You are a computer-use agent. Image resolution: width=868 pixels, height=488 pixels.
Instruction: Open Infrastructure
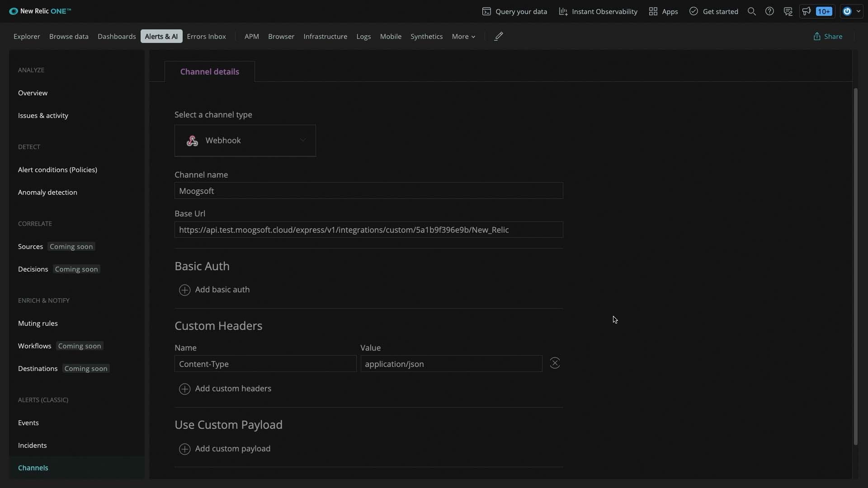(325, 36)
